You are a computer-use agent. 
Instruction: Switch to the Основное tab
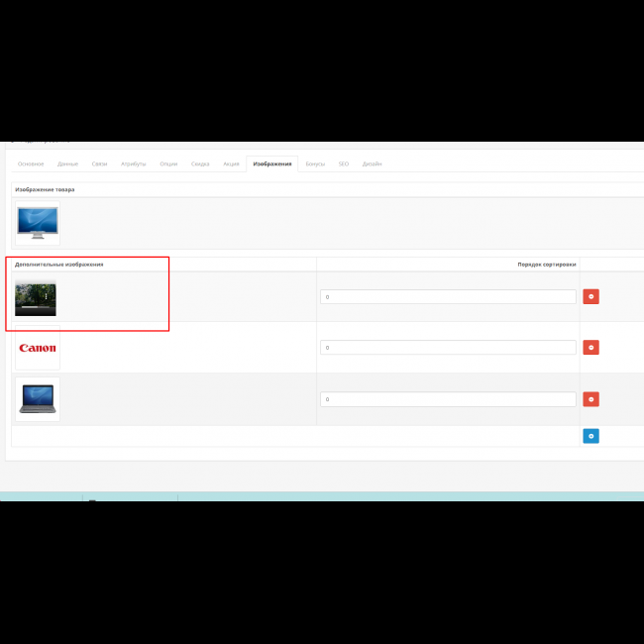[31, 163]
